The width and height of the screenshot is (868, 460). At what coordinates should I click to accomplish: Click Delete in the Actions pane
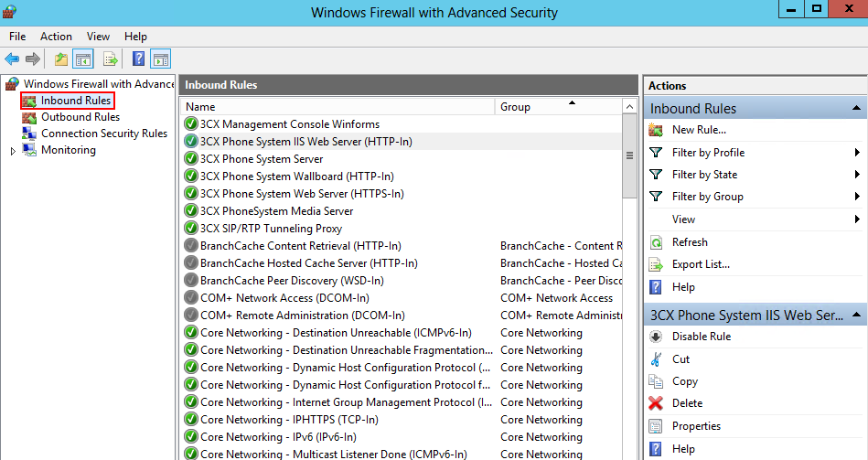(x=687, y=403)
